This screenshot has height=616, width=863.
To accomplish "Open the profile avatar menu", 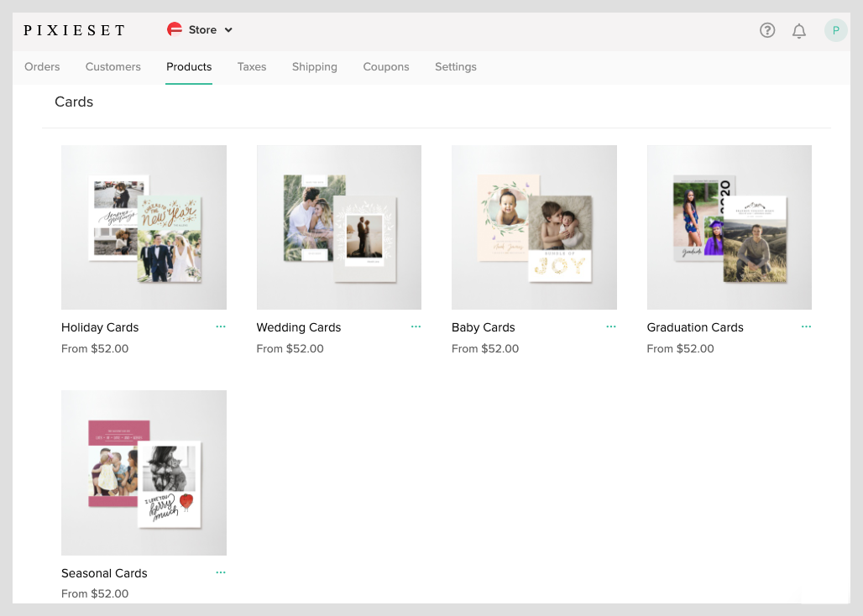I will pyautogui.click(x=835, y=29).
